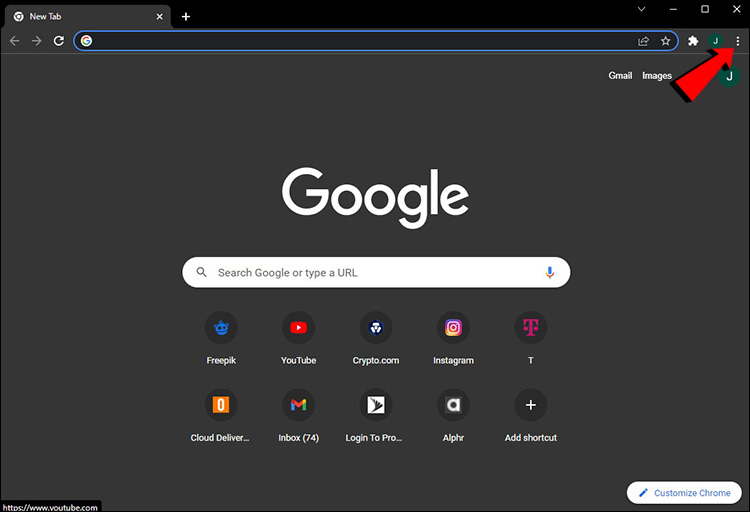Open the profile J avatar in toolbar

(716, 41)
